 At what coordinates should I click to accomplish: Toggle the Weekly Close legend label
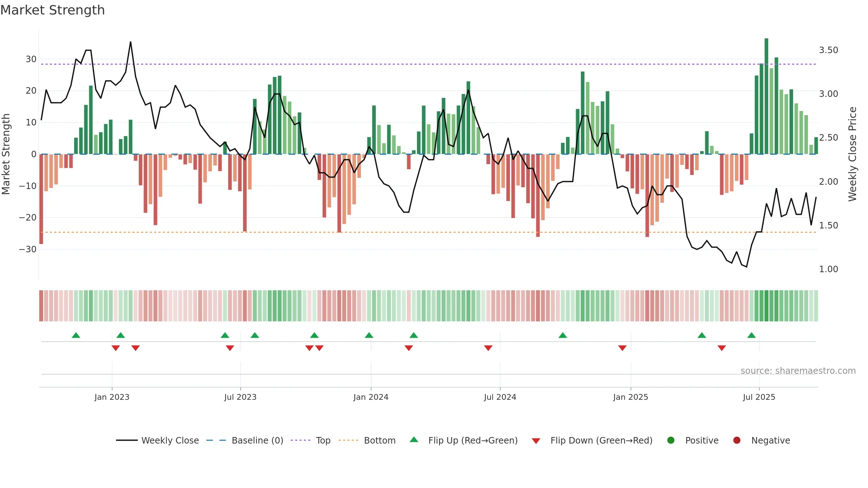pyautogui.click(x=170, y=440)
